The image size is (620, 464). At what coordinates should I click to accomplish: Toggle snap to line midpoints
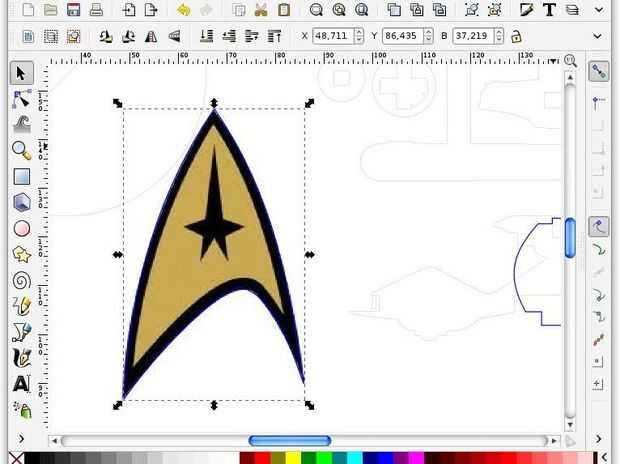(599, 339)
